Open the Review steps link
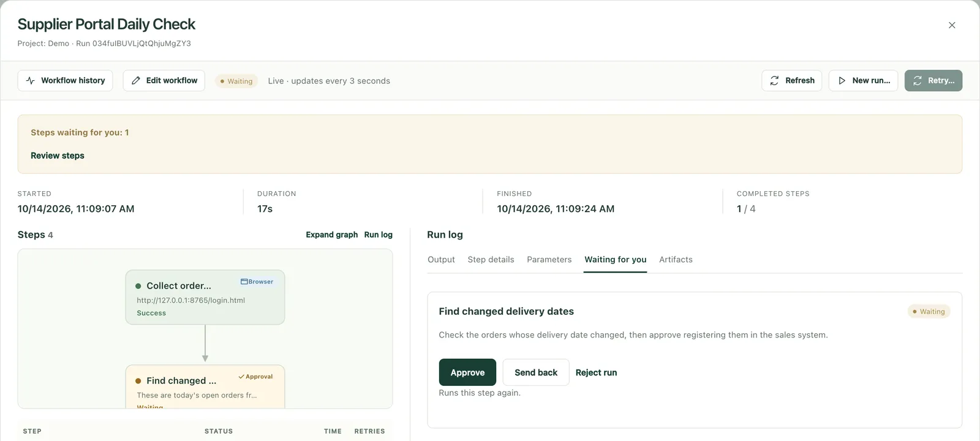Viewport: 980px width, 441px height. tap(58, 156)
